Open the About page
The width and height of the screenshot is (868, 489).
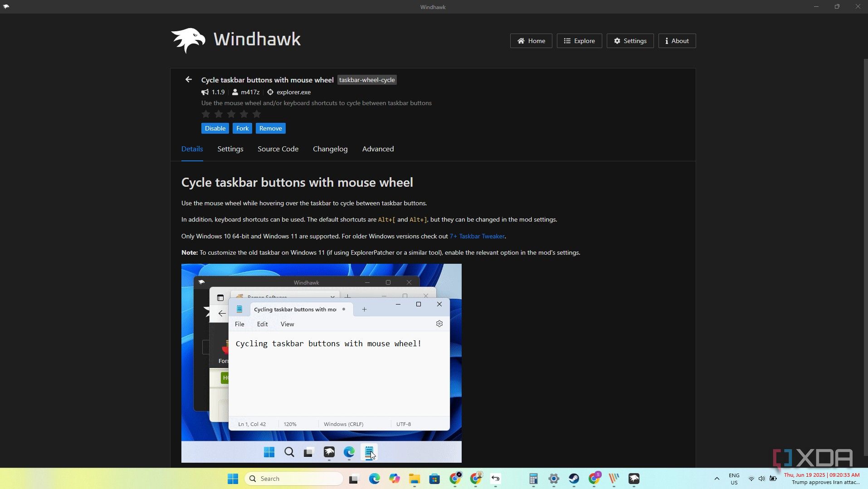[x=677, y=41]
